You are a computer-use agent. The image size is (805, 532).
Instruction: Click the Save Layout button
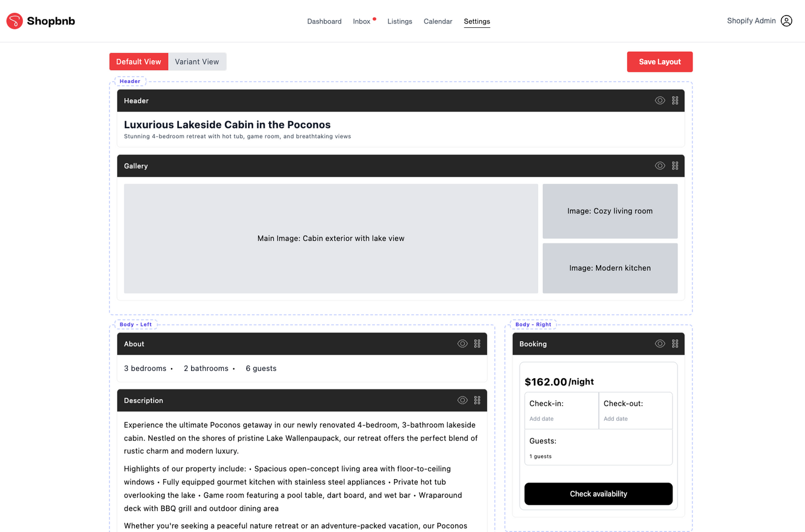pyautogui.click(x=660, y=62)
